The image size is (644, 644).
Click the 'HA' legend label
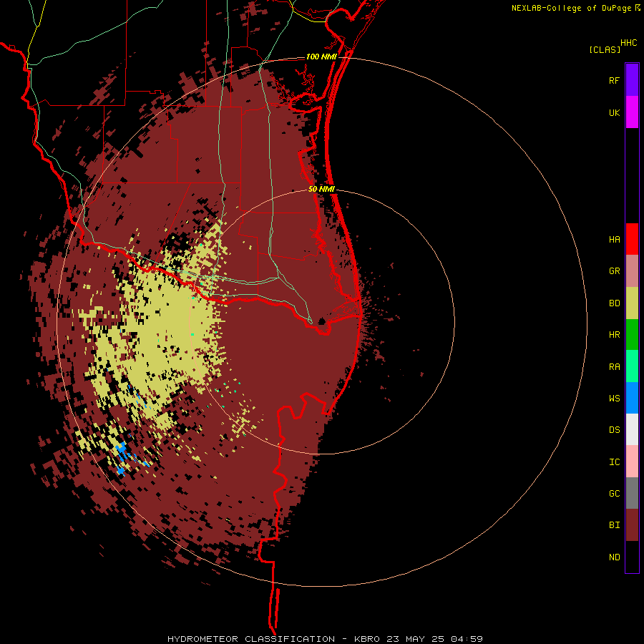coord(614,240)
